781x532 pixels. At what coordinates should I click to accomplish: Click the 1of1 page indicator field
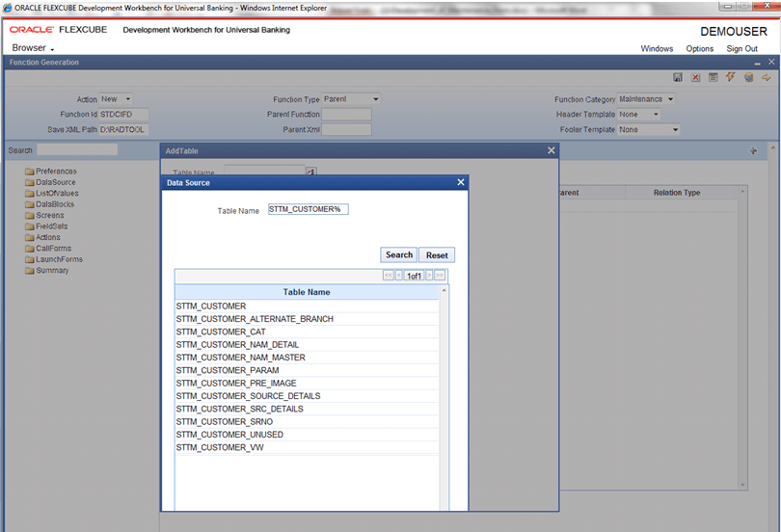(x=414, y=276)
